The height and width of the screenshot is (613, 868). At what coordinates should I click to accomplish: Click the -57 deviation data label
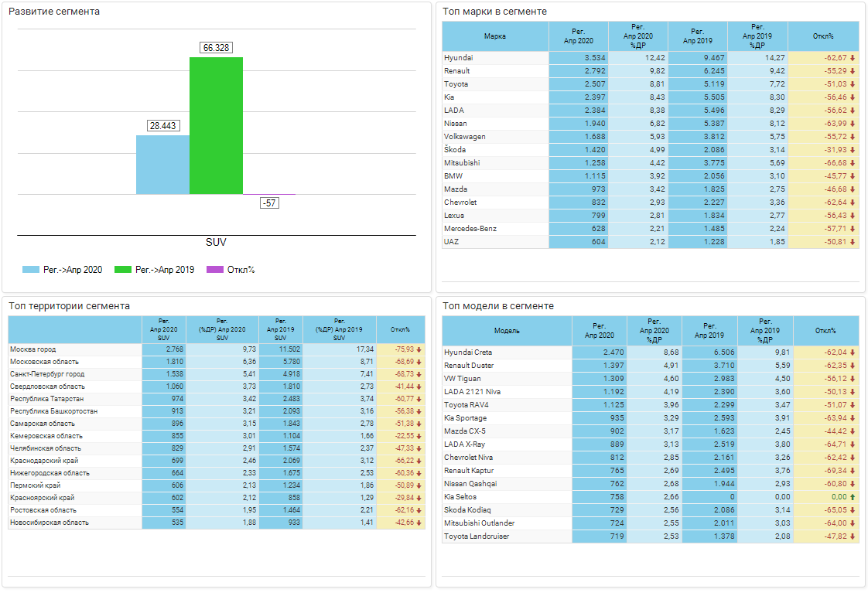pos(269,203)
